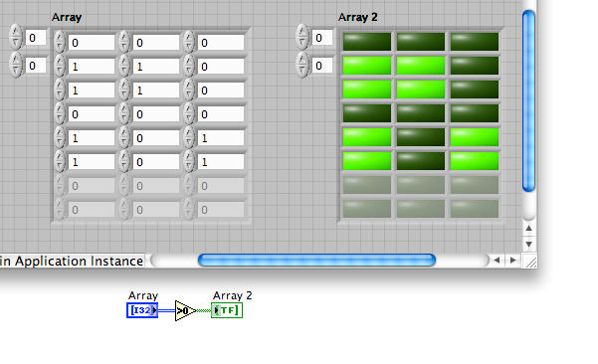Click the 'Array' front panel label

67,17
